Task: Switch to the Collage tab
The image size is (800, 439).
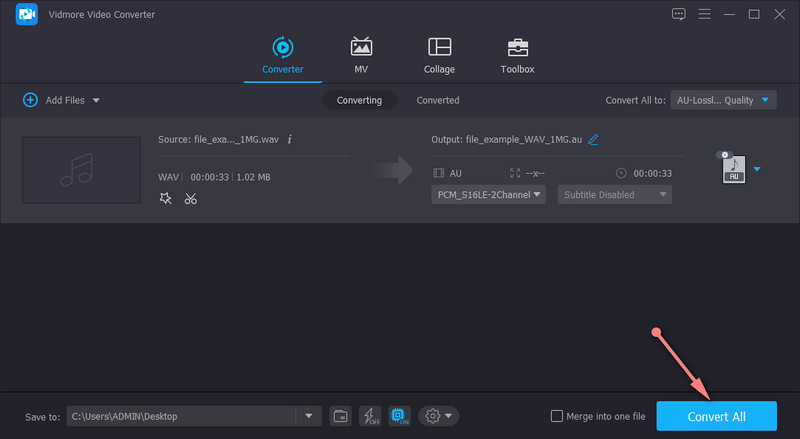Action: (x=439, y=56)
